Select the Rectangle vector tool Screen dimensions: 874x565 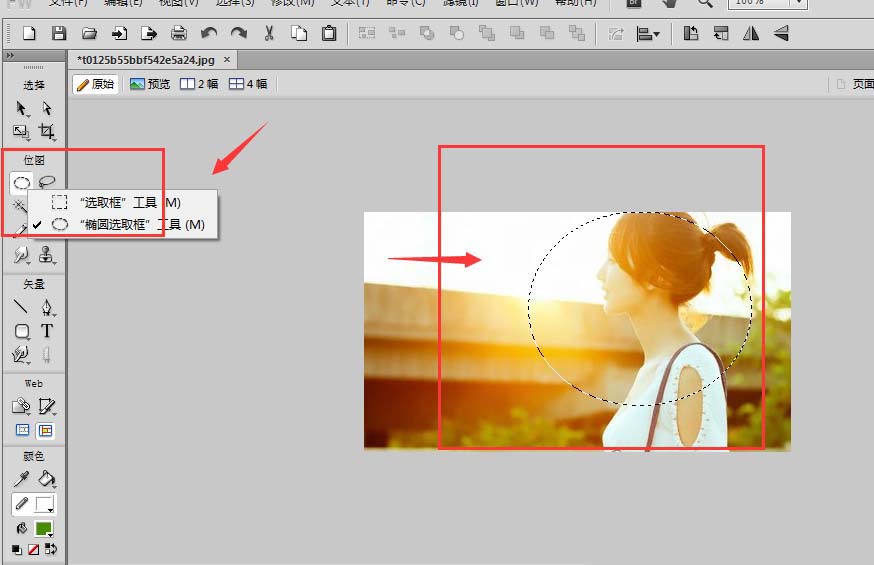tap(22, 332)
